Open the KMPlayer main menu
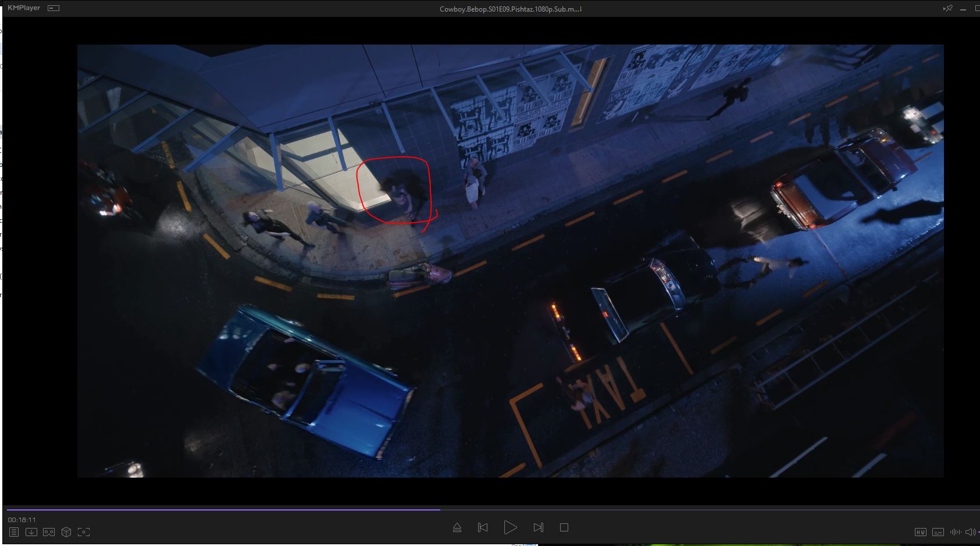 [24, 8]
